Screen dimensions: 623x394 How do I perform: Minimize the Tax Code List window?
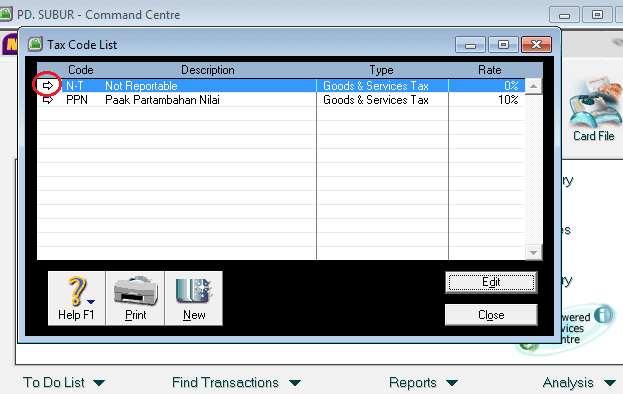point(470,44)
